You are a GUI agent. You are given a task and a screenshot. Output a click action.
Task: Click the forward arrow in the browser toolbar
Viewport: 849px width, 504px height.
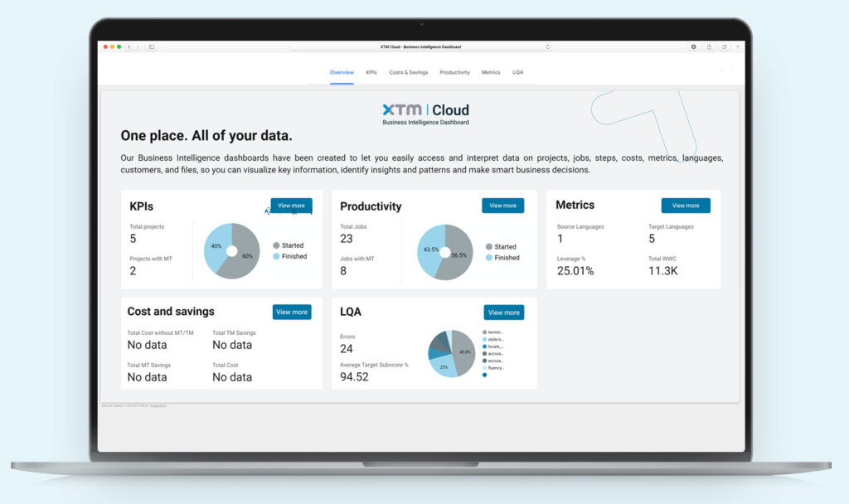click(138, 46)
